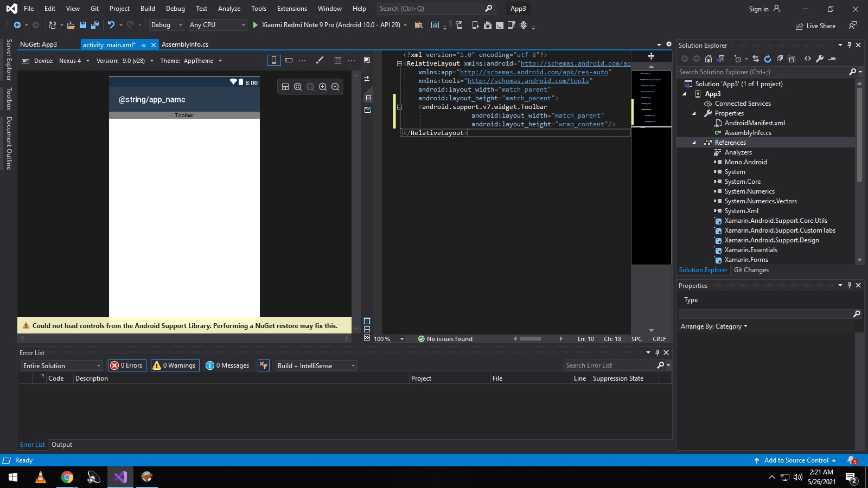868x488 pixels.
Task: Open the Build menu
Action: pos(148,9)
